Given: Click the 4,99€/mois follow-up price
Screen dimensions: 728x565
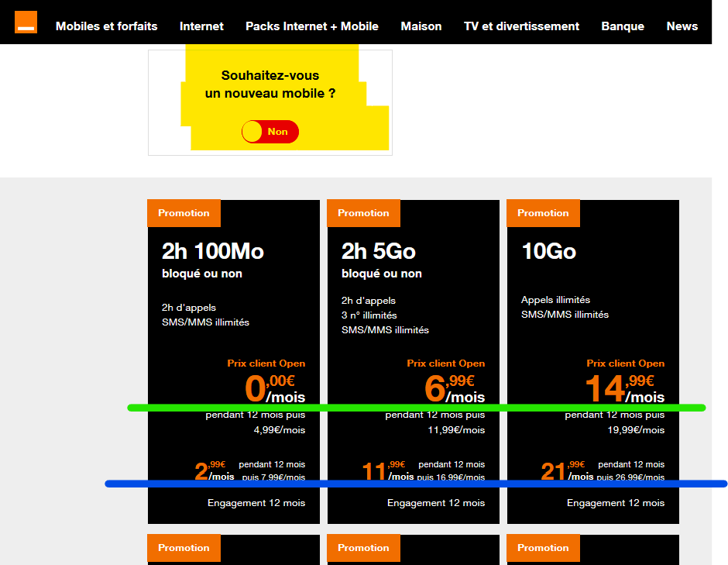Looking at the screenshot, I should [x=280, y=430].
